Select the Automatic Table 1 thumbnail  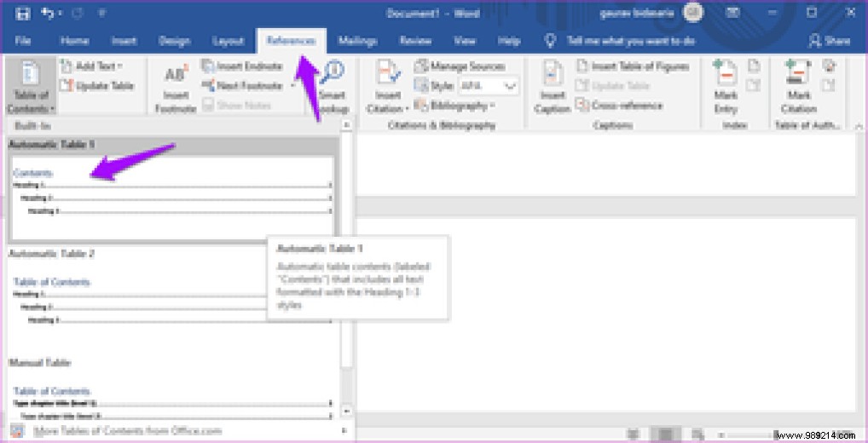171,197
